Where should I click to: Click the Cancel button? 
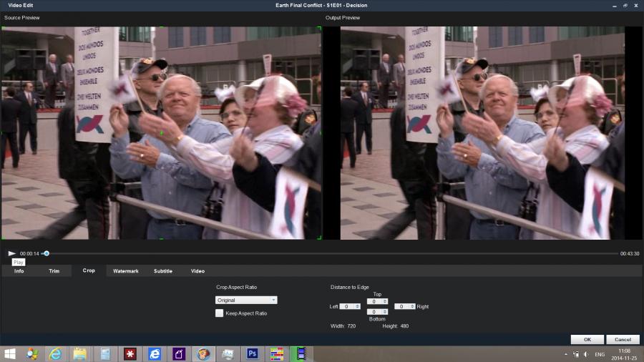tap(623, 340)
